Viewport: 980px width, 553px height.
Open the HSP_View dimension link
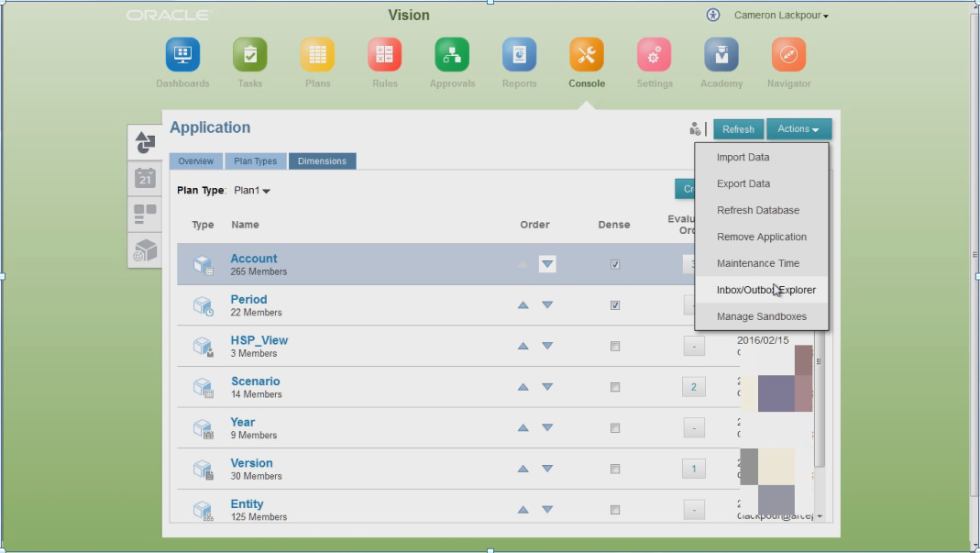coord(259,340)
